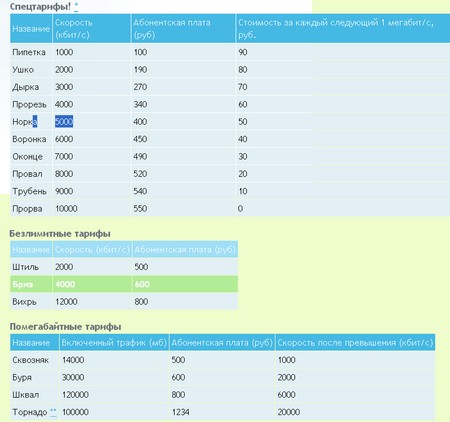Click the Скорость (кбит/с) header in Безлимитные тарифы table

pyautogui.click(x=92, y=250)
